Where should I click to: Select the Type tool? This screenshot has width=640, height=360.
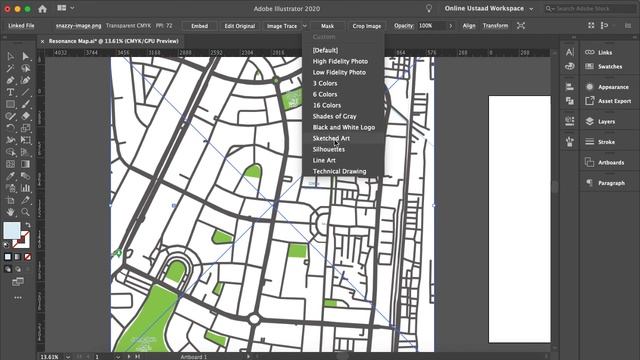point(11,92)
